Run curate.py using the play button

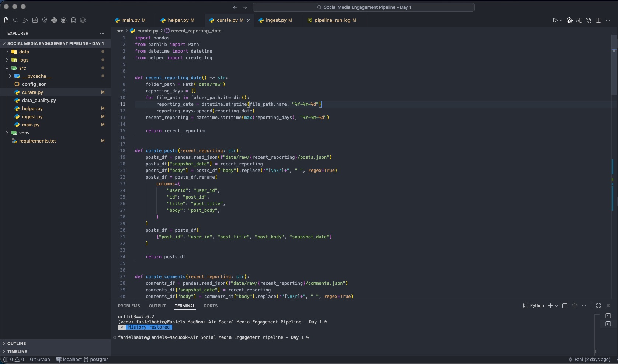pyautogui.click(x=556, y=21)
